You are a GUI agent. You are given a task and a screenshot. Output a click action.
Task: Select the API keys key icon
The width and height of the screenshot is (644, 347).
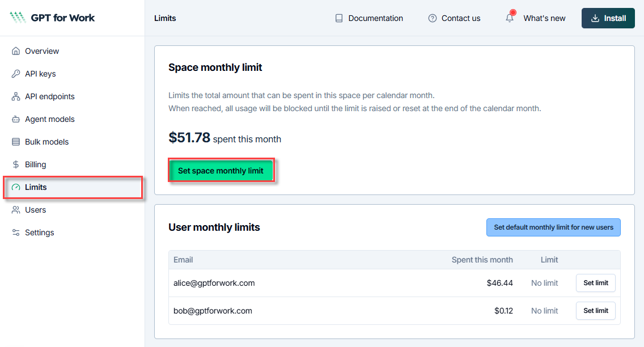17,74
